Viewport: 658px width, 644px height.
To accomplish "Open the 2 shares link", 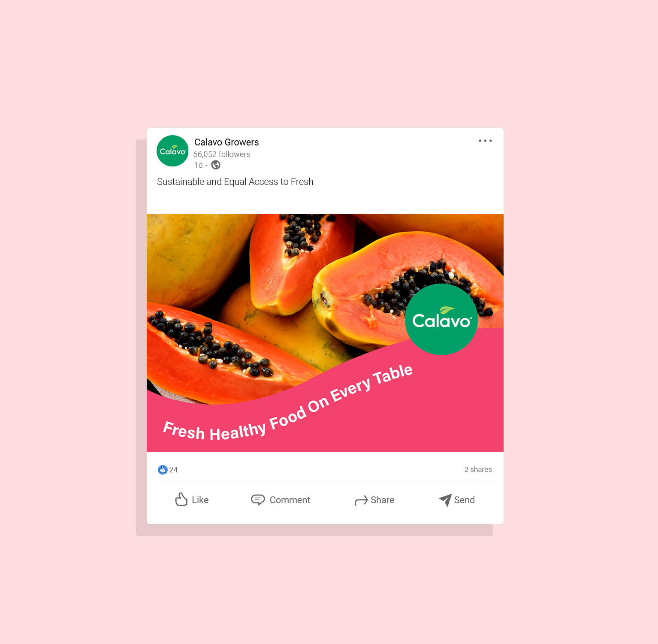I will point(478,469).
